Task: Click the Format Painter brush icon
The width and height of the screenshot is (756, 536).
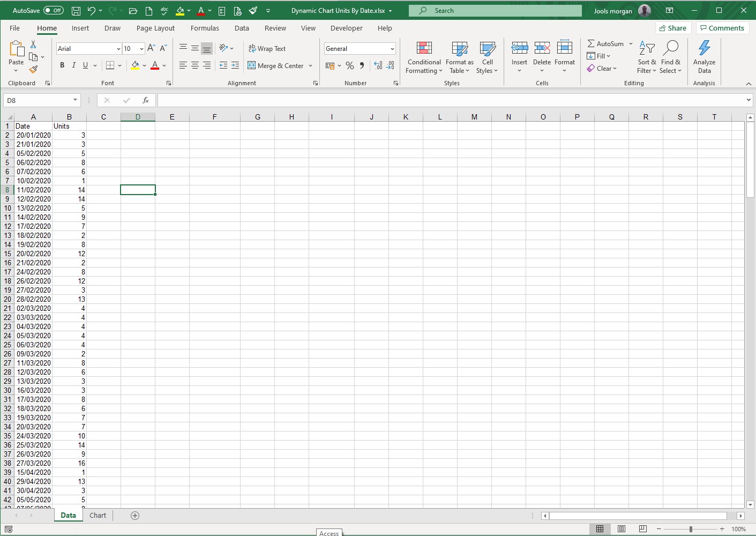Action: tap(33, 70)
